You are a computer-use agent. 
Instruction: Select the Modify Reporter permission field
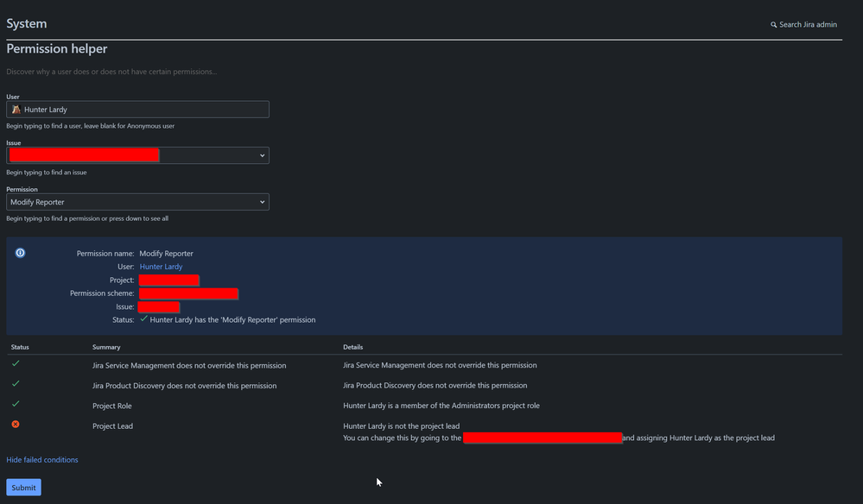(137, 202)
